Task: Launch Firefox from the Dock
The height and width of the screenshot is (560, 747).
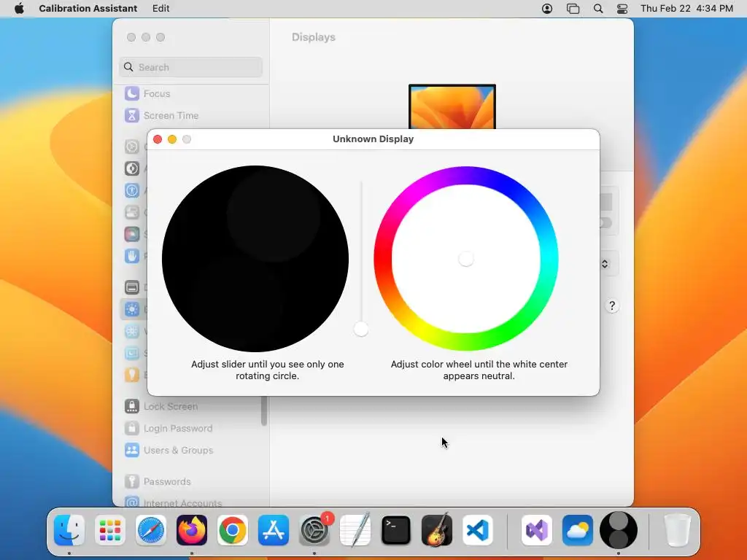Action: point(192,530)
